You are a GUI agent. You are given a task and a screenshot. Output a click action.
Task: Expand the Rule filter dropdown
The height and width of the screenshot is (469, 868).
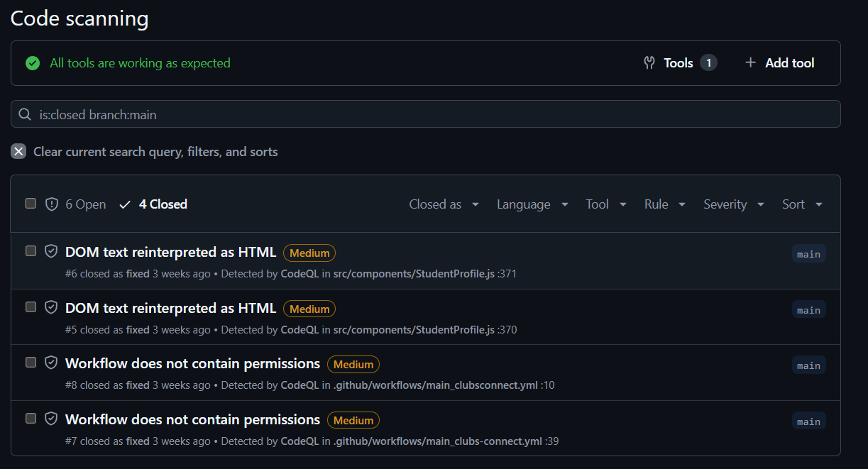665,204
